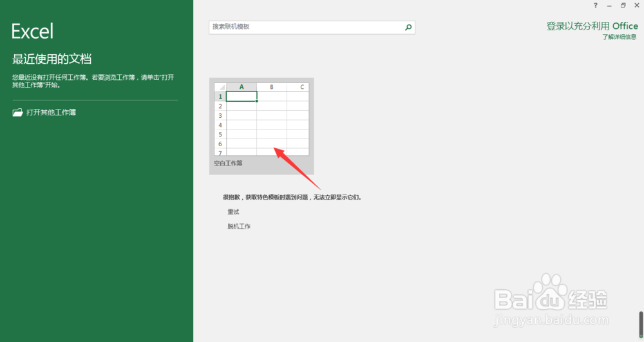Click the vertical scrollbar thumb
The image size is (644, 342).
point(641,325)
